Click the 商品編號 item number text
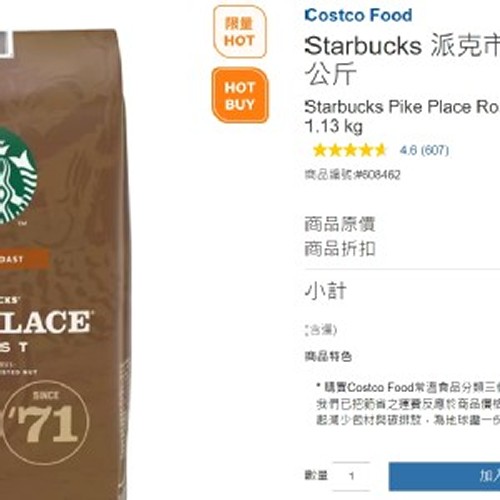 (x=353, y=175)
